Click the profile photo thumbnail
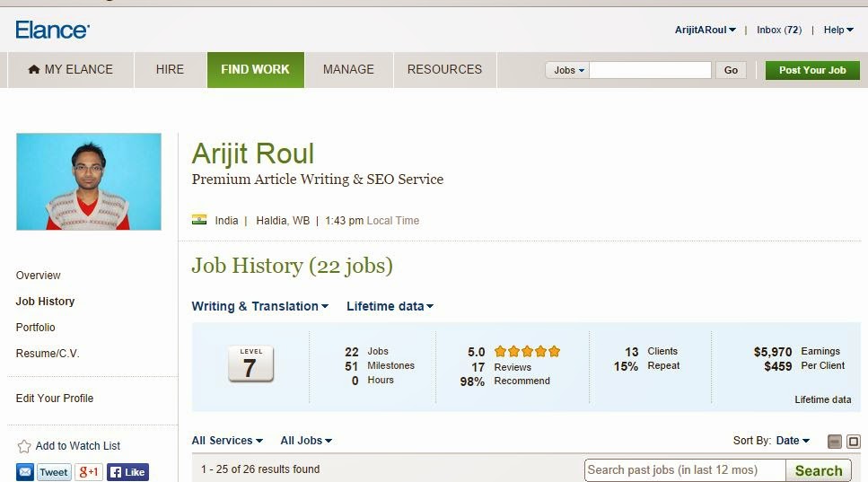 (x=89, y=182)
